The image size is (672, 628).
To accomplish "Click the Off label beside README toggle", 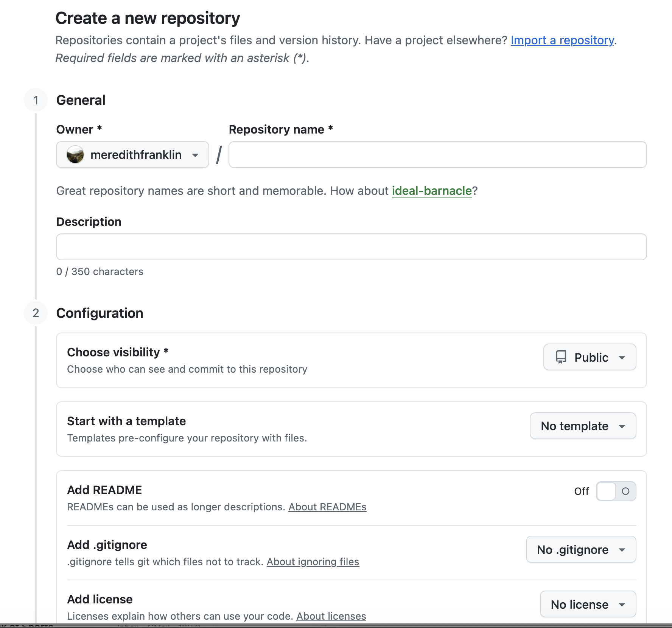I will tap(581, 491).
